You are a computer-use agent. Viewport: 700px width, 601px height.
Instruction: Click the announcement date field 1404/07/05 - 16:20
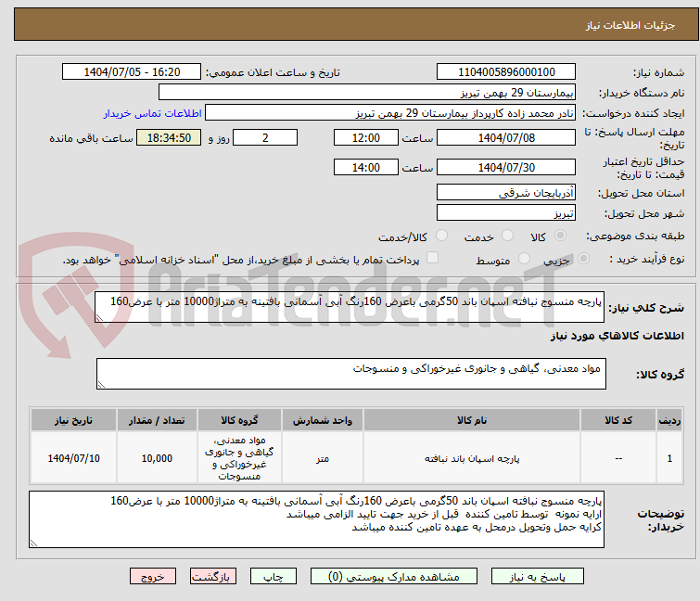click(132, 72)
